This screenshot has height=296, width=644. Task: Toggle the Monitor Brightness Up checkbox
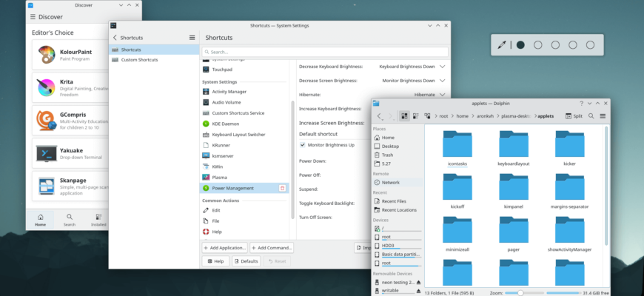click(x=303, y=145)
